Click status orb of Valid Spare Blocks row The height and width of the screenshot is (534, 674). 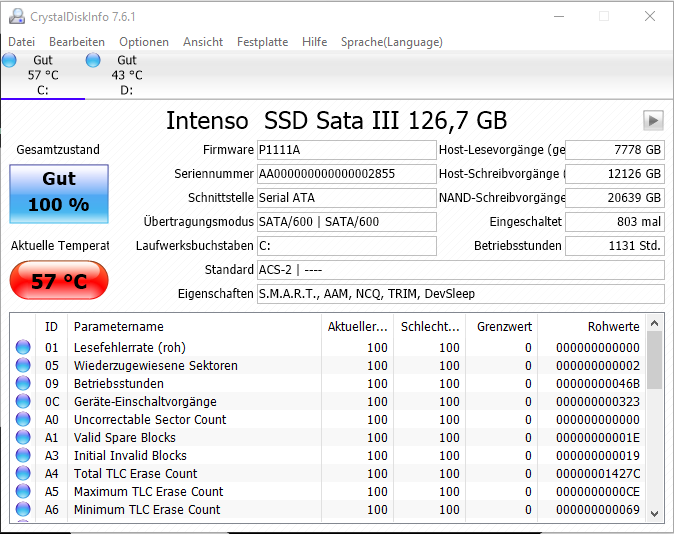point(23,438)
